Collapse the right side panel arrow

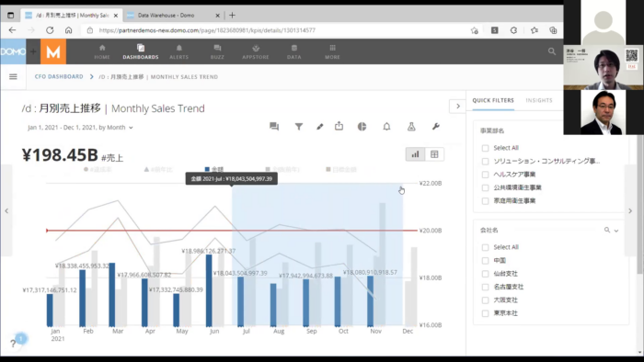458,107
